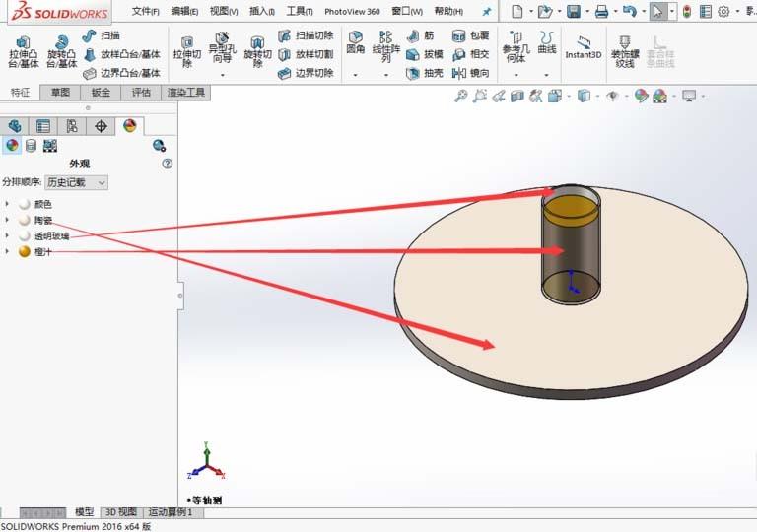Open the 工具(T) menu
This screenshot has width=757, height=532.
pos(300,11)
